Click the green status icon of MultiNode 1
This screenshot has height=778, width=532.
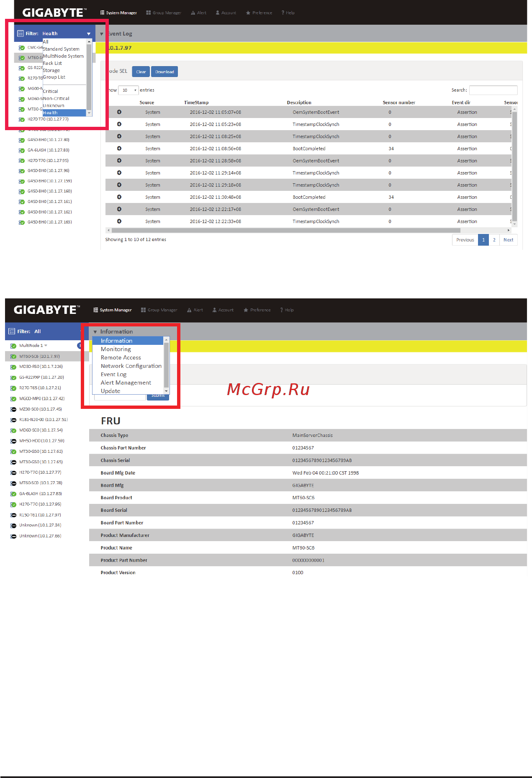(13, 346)
